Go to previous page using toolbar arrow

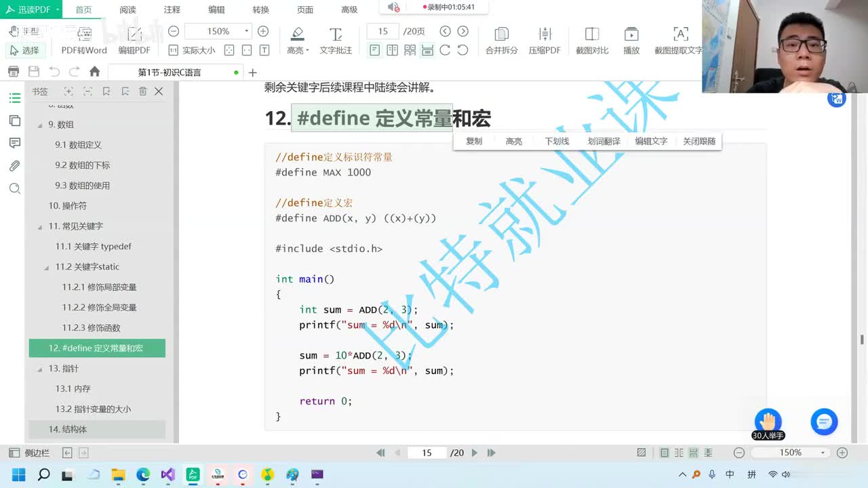pos(445,31)
